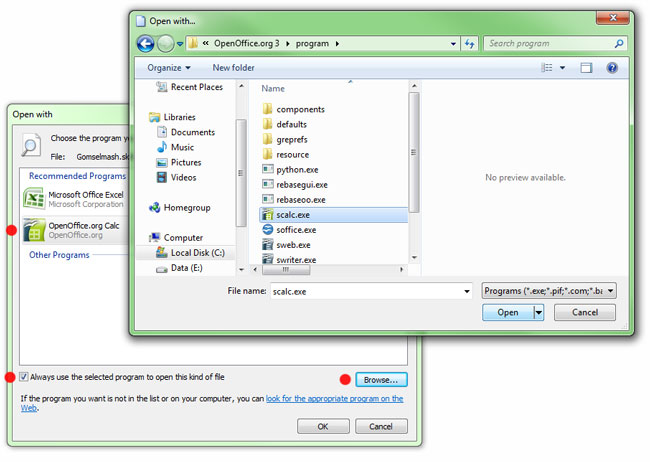
Task: Click OK in the Open with window
Action: pyautogui.click(x=323, y=426)
